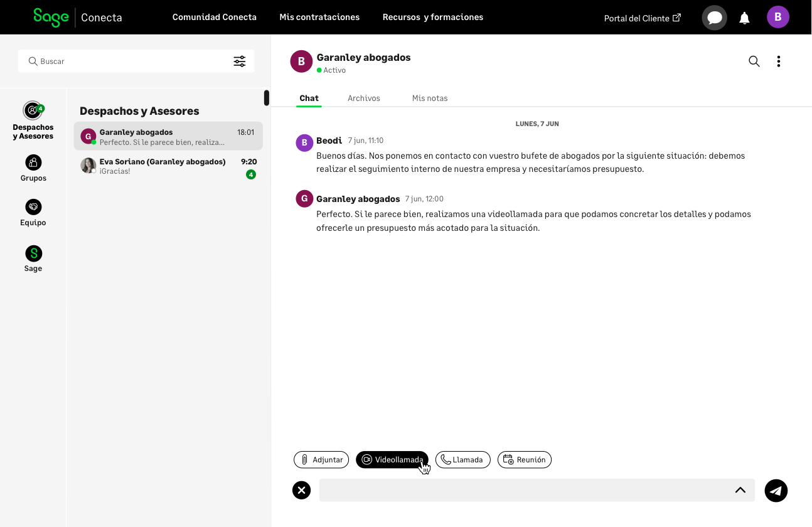Open the three-dot more options menu
The image size is (812, 527).
[x=778, y=61]
